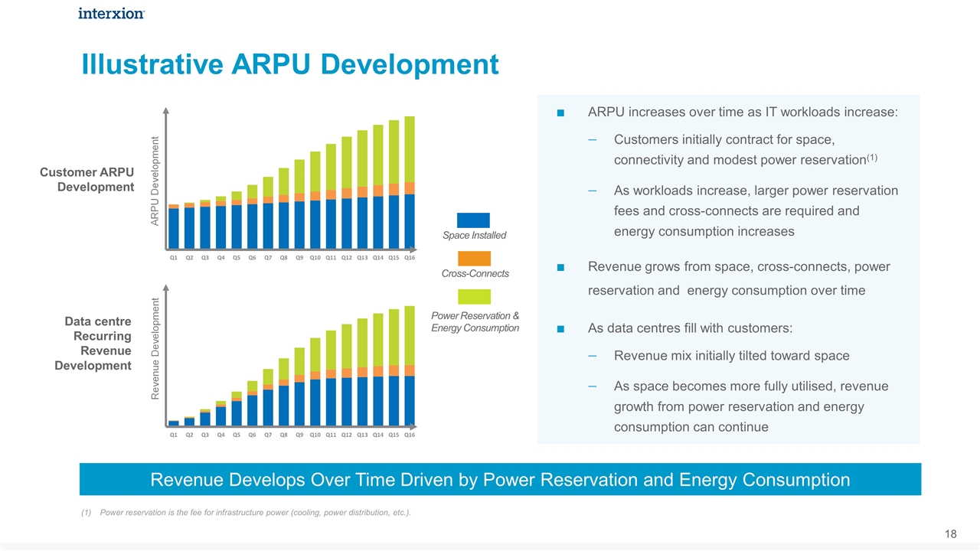Click the line 'Customers initially contract for space'
Image resolution: width=980 pixels, height=551 pixels.
click(x=746, y=150)
